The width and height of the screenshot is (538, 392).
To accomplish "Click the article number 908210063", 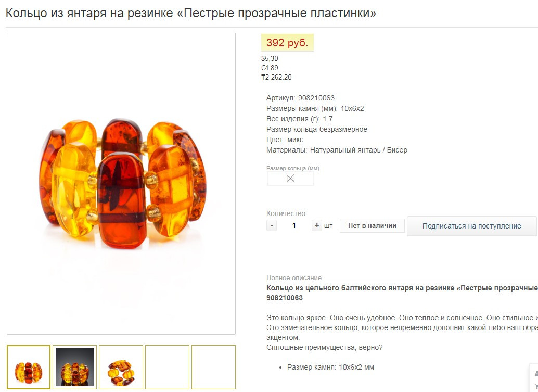I will click(316, 98).
